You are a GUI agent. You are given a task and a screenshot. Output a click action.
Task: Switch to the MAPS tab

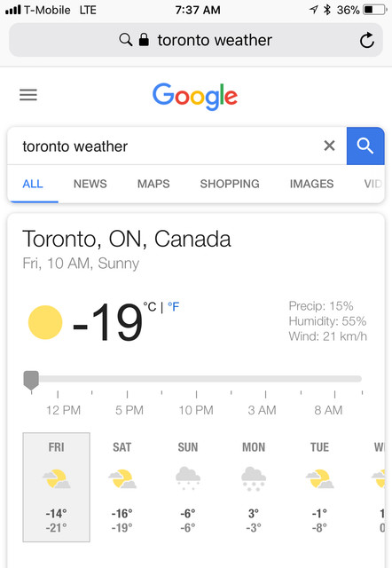coord(153,184)
